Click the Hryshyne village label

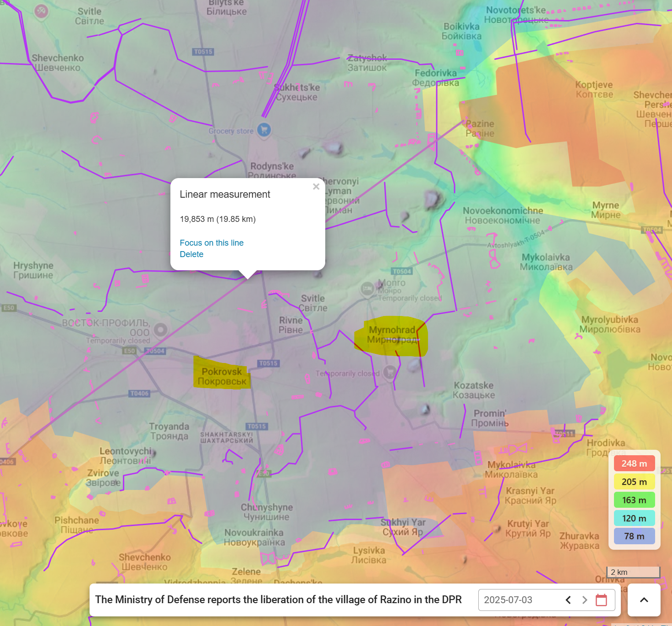tap(33, 270)
